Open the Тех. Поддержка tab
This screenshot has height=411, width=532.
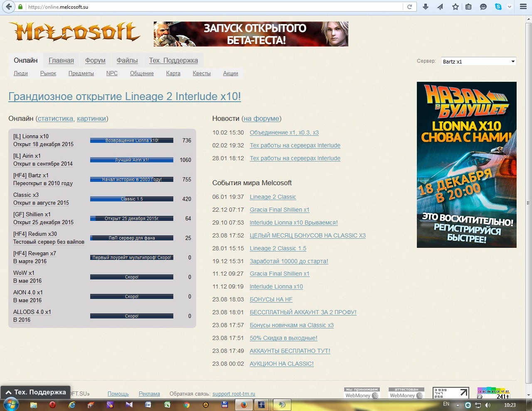174,61
